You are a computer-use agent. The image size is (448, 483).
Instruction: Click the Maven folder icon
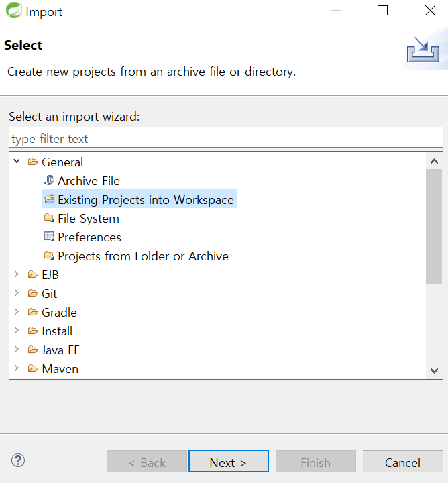click(33, 368)
